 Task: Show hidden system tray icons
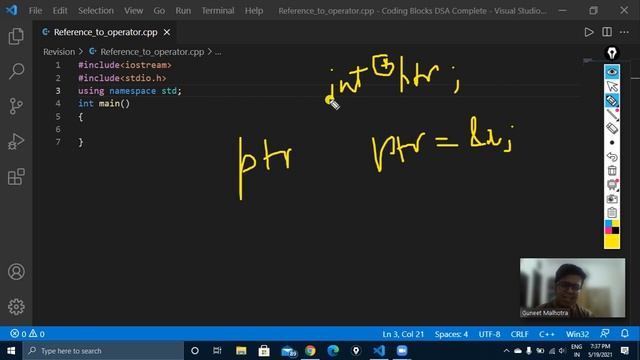(x=506, y=351)
